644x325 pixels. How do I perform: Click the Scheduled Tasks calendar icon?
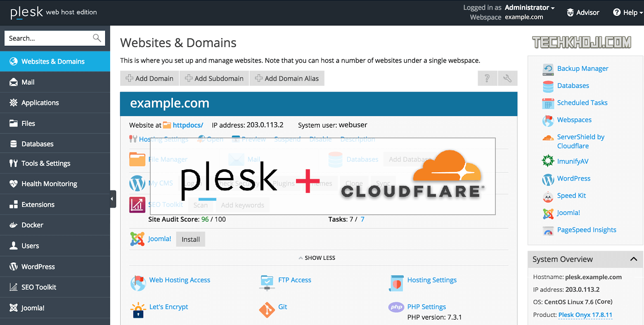point(548,103)
